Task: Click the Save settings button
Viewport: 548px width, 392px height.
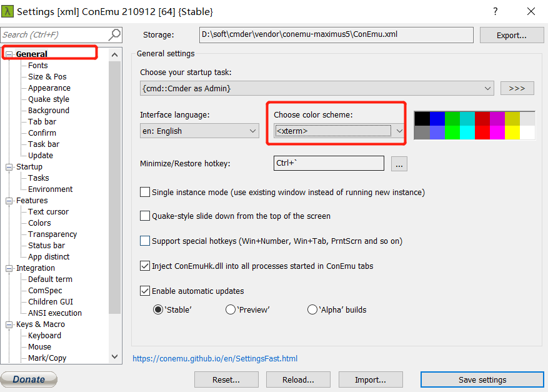Action: point(482,379)
